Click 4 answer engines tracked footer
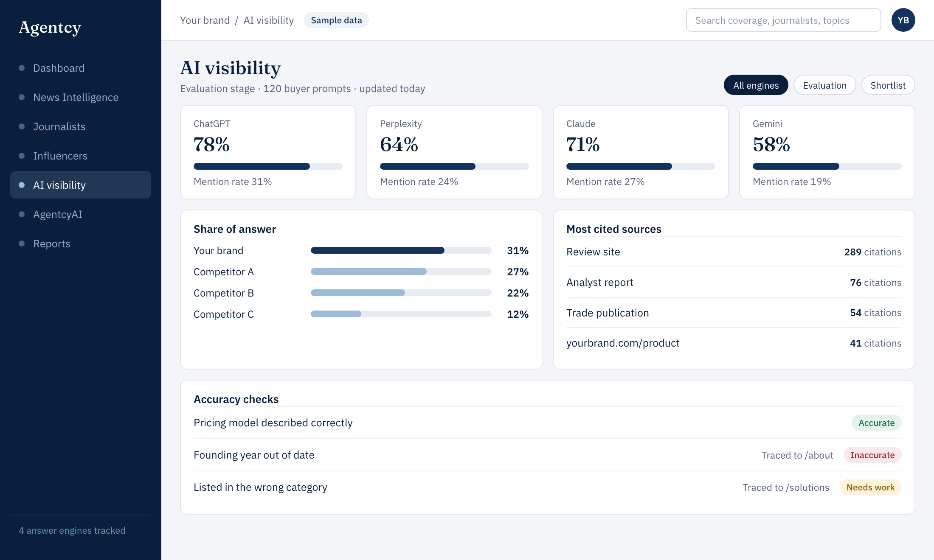934x560 pixels. tap(72, 531)
